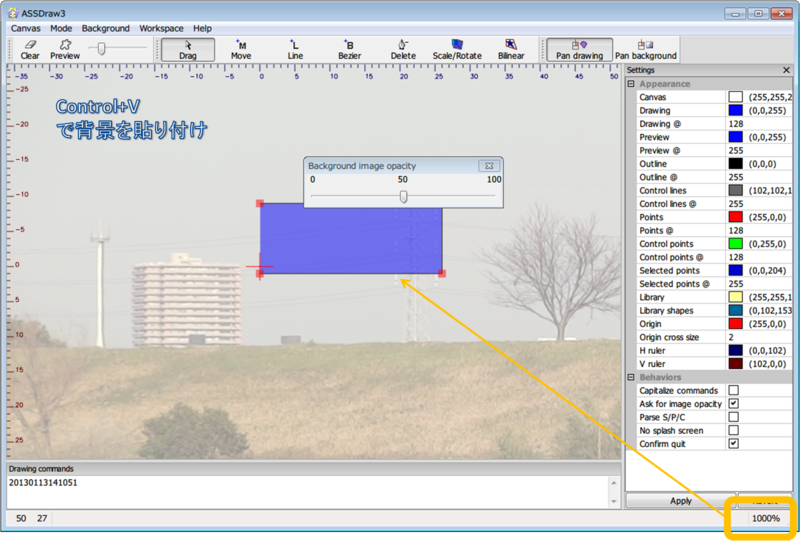
Task: Edit the V ruler color swatch
Action: coord(735,363)
